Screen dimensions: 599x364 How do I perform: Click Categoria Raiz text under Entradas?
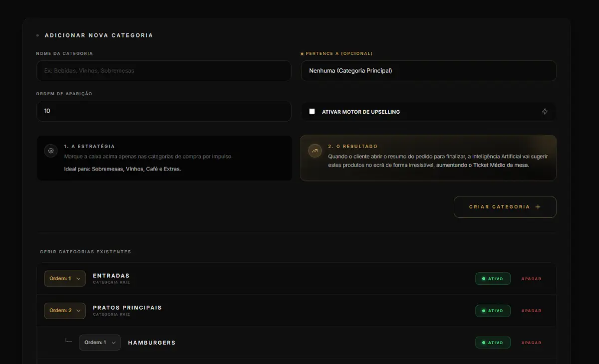(x=111, y=283)
